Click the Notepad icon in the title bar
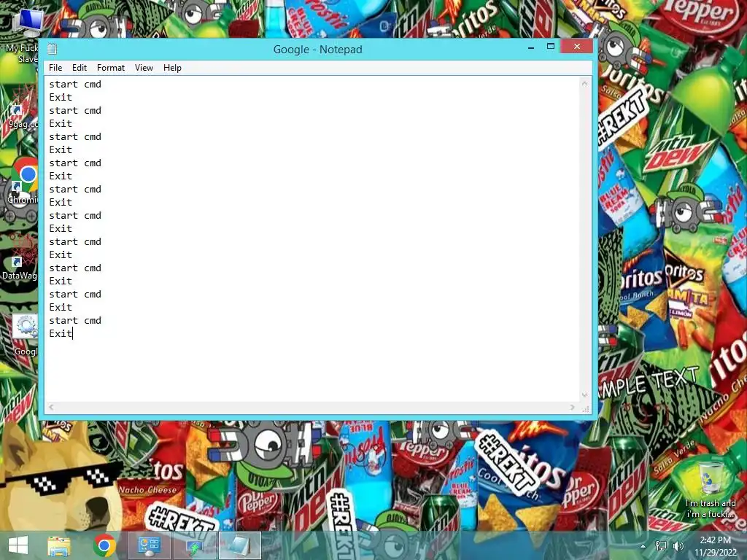Image resolution: width=747 pixels, height=560 pixels. (52, 49)
